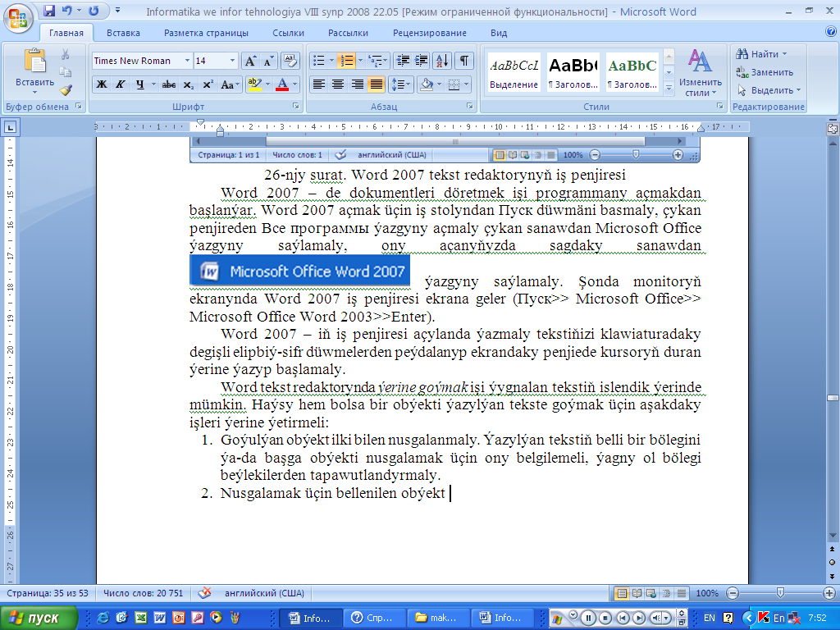
Task: Click Изменить стили button
Action: [701, 73]
